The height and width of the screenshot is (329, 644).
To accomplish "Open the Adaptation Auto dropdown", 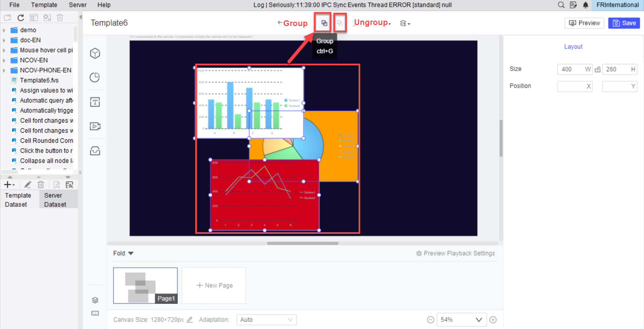I will (x=266, y=320).
